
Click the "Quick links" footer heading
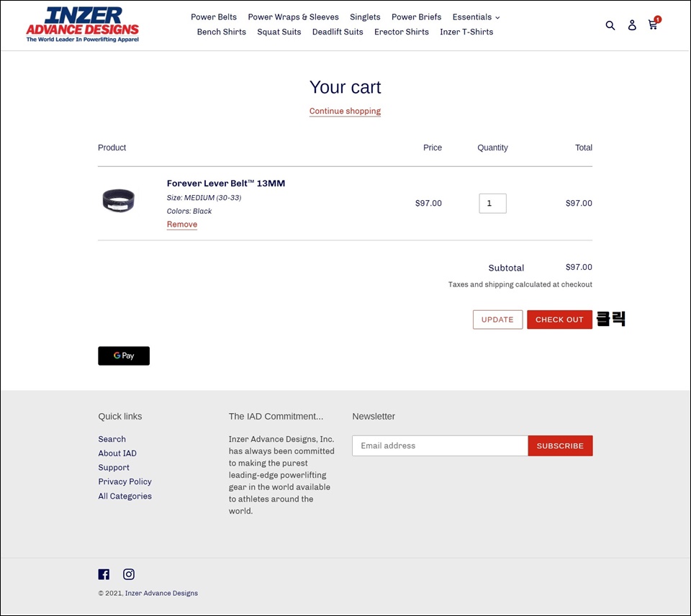coord(120,417)
